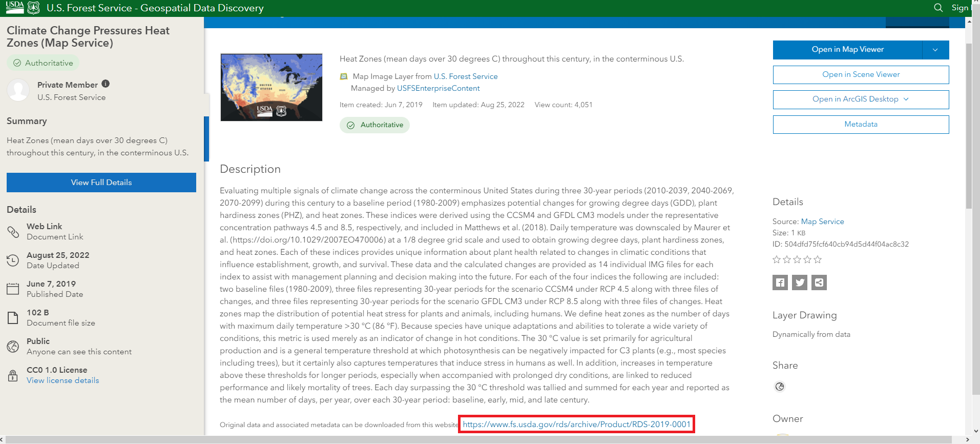Screen dimensions: 980x444
Task: Expand the Open in Map Viewer dropdown arrow
Action: pyautogui.click(x=935, y=50)
